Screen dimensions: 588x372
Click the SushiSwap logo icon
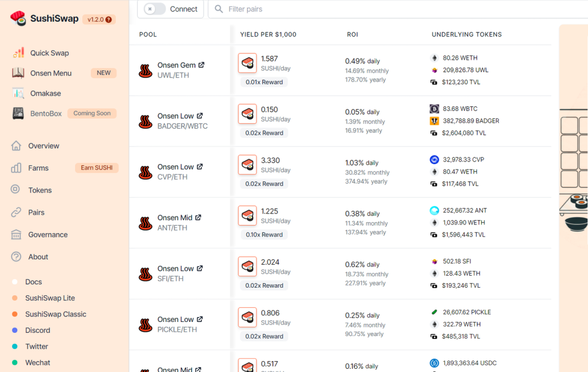coord(18,19)
